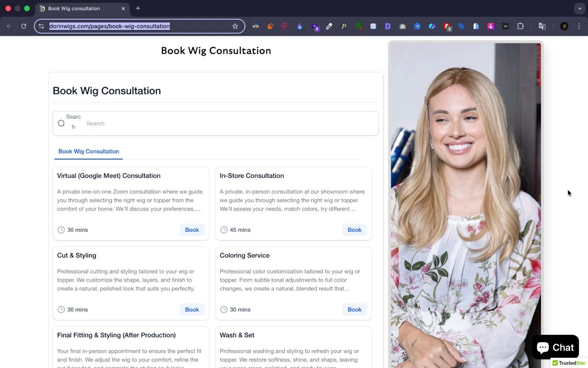This screenshot has height=368, width=588.
Task: Open the Shopify Chat widget
Action: [x=555, y=347]
